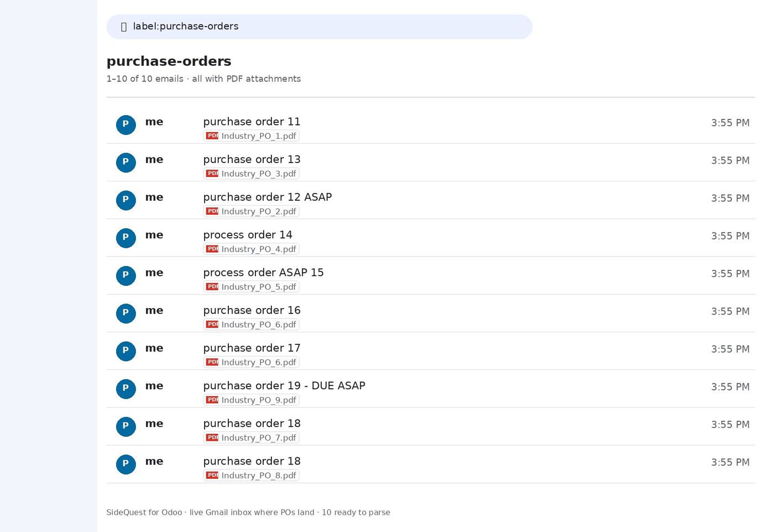Click the SideQuest for Odoo footer text
The width and height of the screenshot is (774, 532).
[x=248, y=513]
